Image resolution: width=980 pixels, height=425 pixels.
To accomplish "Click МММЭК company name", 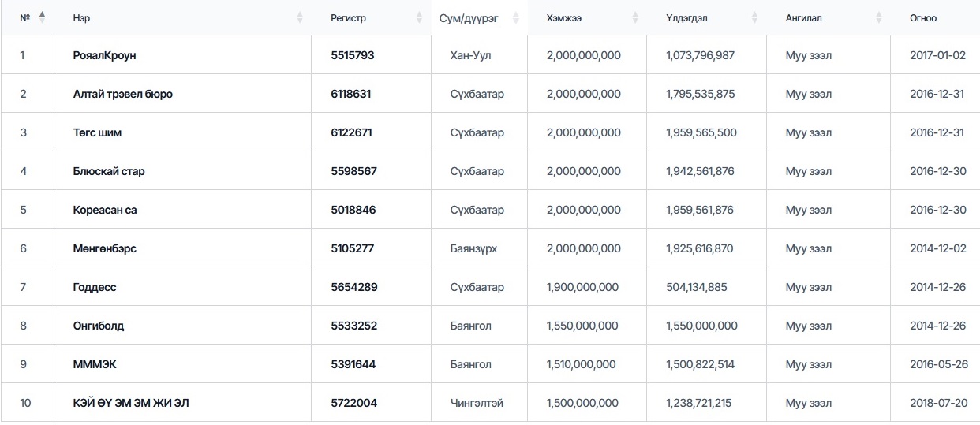I will (95, 364).
